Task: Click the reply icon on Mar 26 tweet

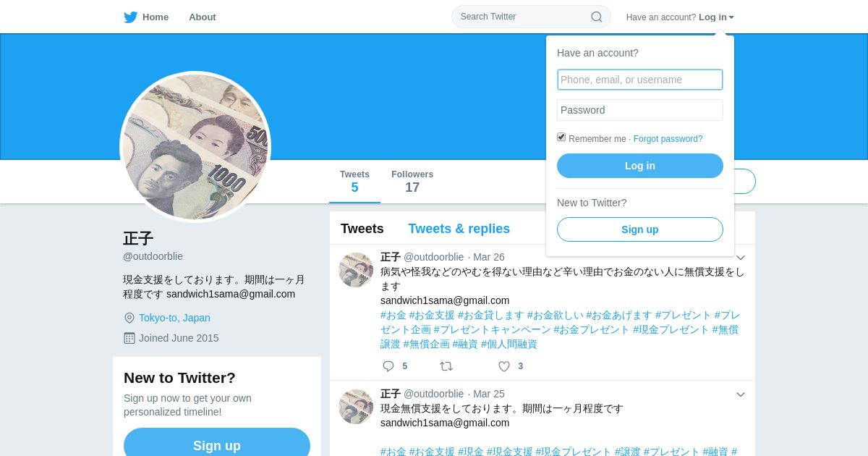Action: 388,366
